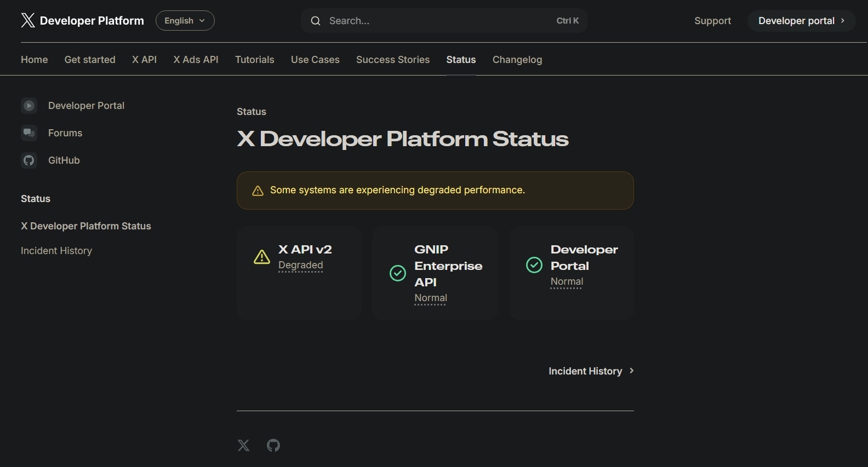Click the Search input field
The width and height of the screenshot is (868, 467).
(x=444, y=21)
